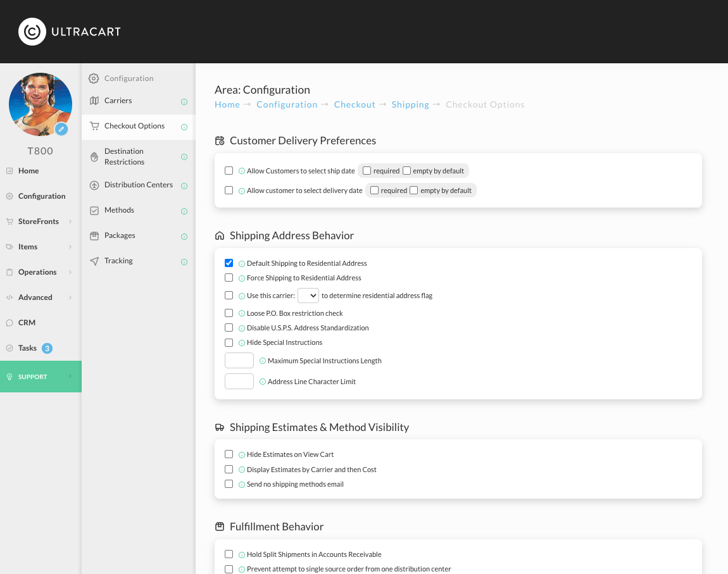Click the Distribution Centers icon
Viewport: 728px width, 574px height.
94,185
